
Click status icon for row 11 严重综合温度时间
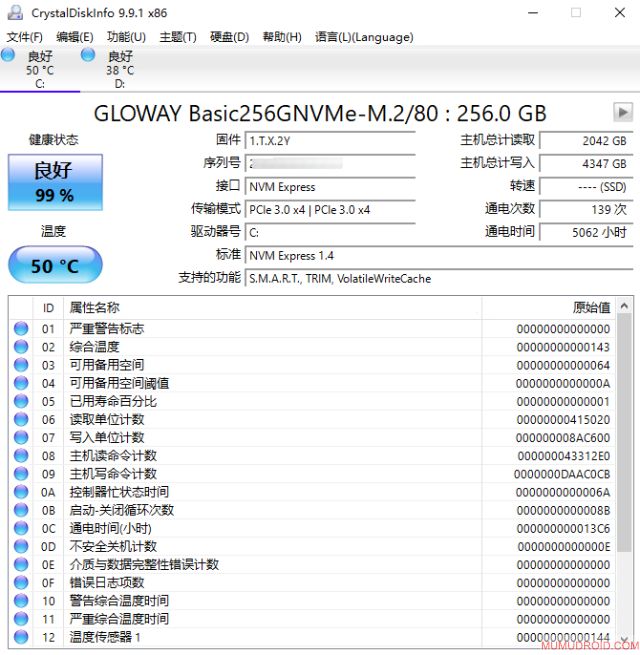[x=21, y=619]
